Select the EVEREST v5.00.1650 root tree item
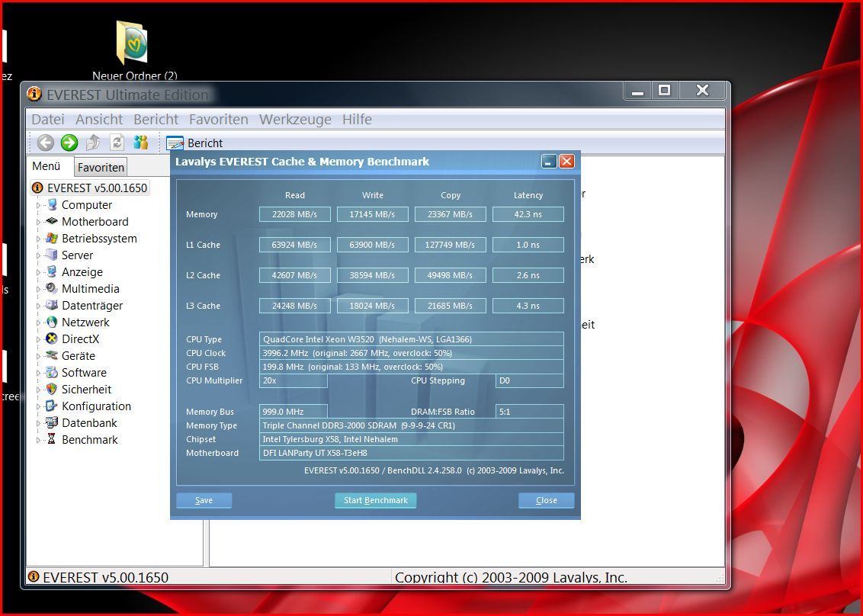Image resolution: width=863 pixels, height=616 pixels. click(91, 188)
